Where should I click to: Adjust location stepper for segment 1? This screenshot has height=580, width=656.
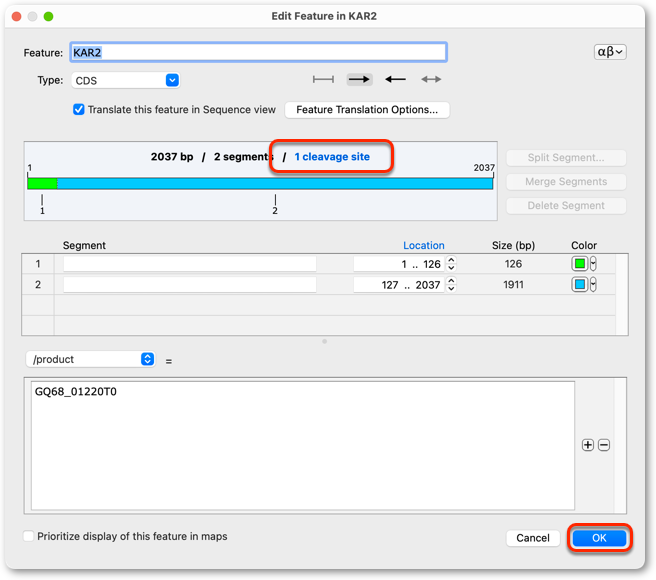[451, 264]
